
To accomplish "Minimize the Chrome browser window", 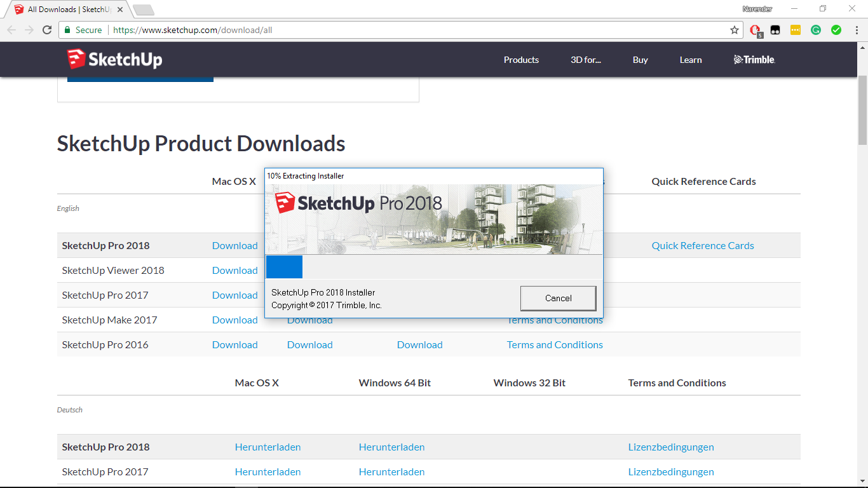I will click(794, 9).
